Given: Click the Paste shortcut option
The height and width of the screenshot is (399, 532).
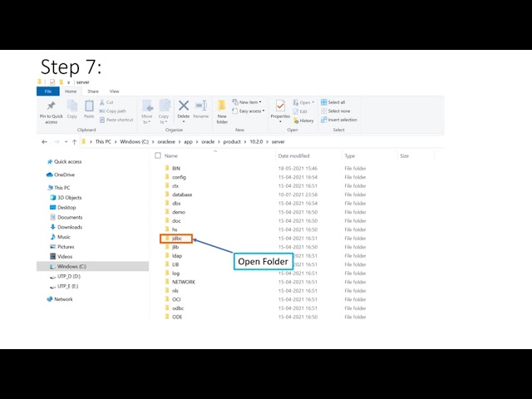Looking at the screenshot, I should coord(116,120).
